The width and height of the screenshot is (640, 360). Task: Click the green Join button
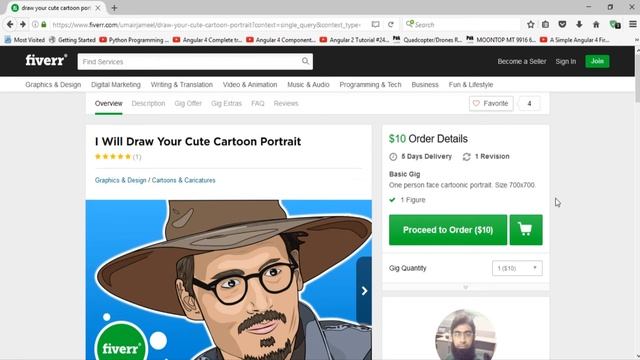597,61
